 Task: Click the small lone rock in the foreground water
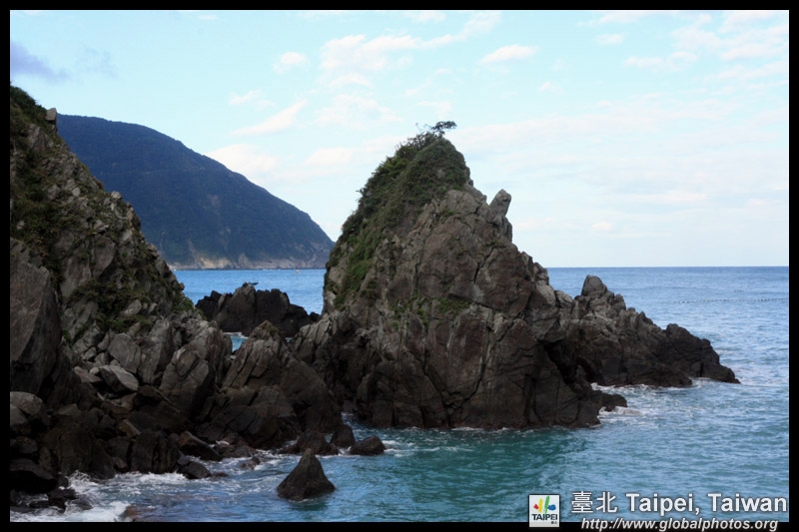pos(306,478)
